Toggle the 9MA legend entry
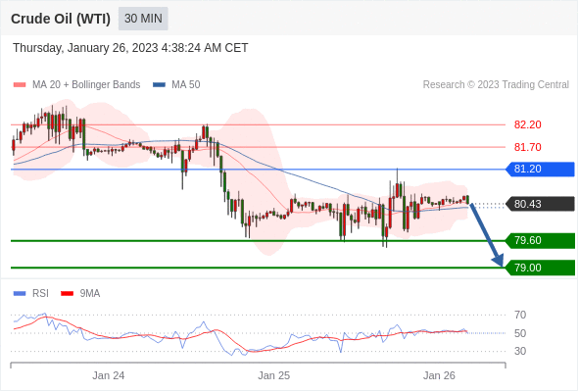 tap(80, 294)
